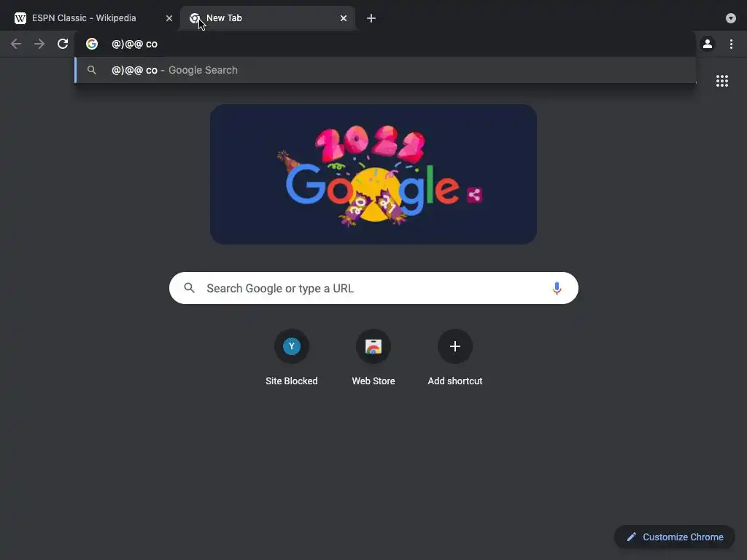This screenshot has height=560, width=747.
Task: Click the Search Google or type a URL box
Action: pos(373,288)
